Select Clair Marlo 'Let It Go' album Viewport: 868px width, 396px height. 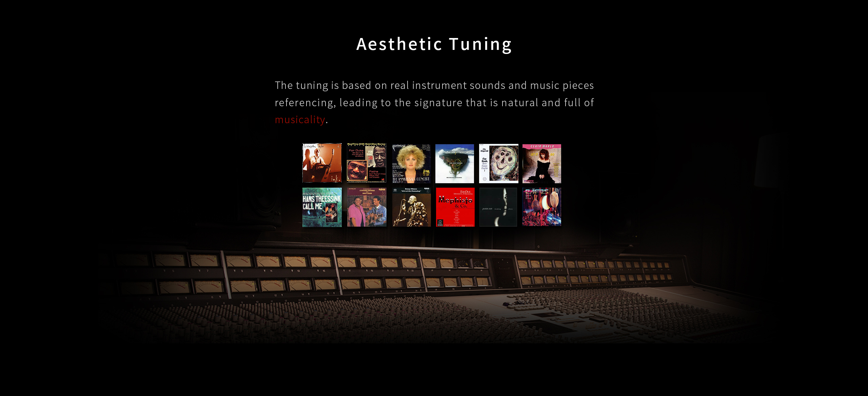tap(541, 164)
